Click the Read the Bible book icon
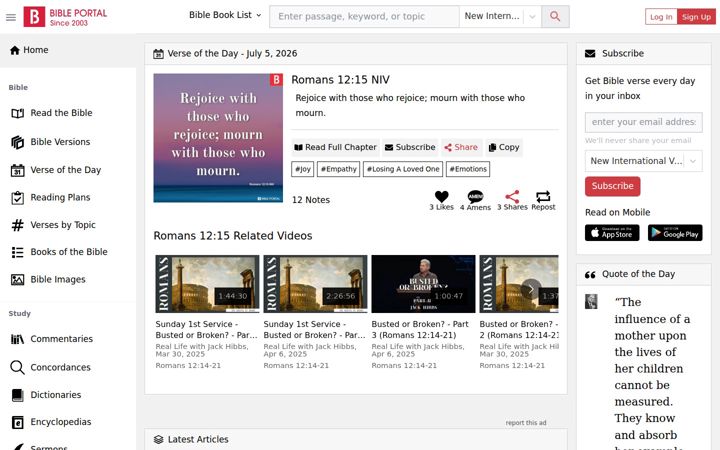The height and width of the screenshot is (450, 720). tap(17, 113)
